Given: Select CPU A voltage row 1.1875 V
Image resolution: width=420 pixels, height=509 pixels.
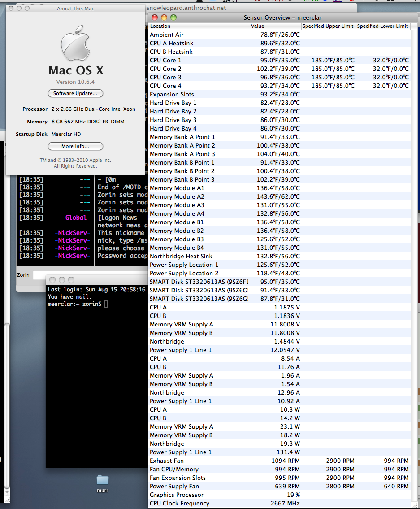Looking at the screenshot, I should [x=279, y=307].
